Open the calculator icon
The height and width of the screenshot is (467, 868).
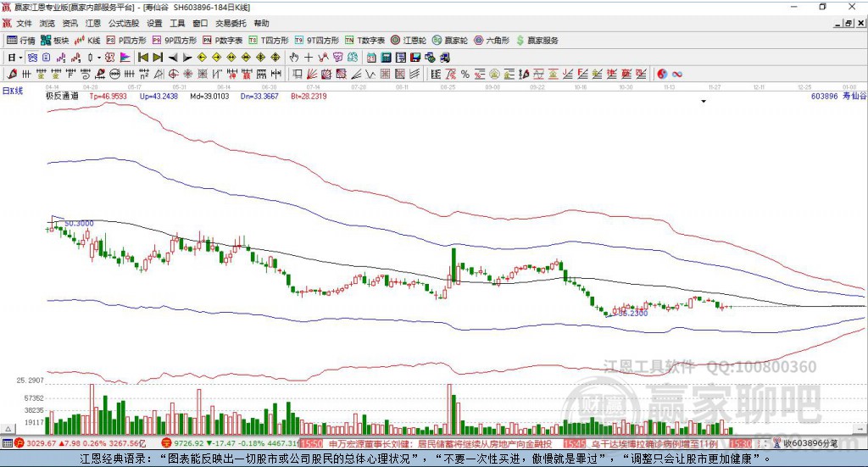386,58
